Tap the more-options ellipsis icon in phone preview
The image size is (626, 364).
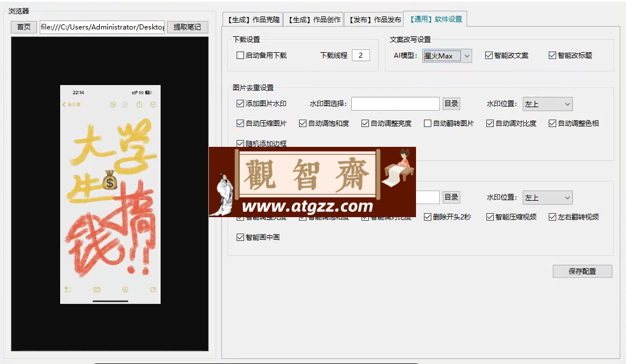[x=153, y=104]
